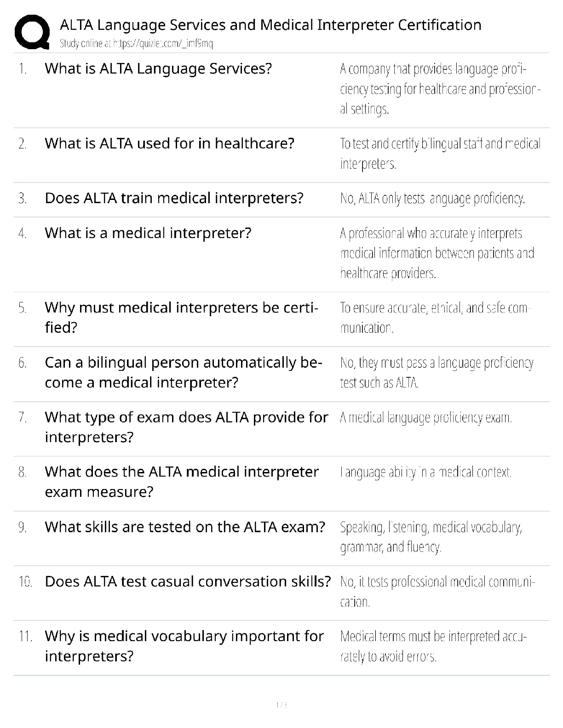Click the bilingual person question in row 6
This screenshot has width=563, height=728.
[x=183, y=372]
